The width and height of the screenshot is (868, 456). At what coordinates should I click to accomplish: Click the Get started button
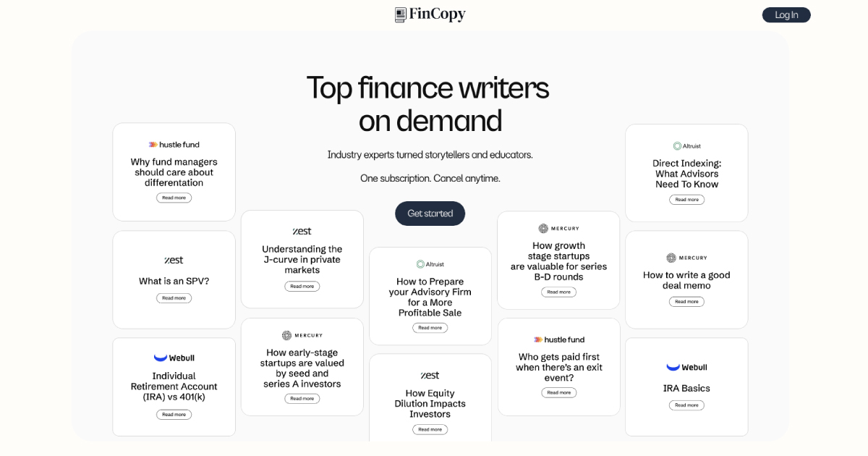pyautogui.click(x=430, y=213)
